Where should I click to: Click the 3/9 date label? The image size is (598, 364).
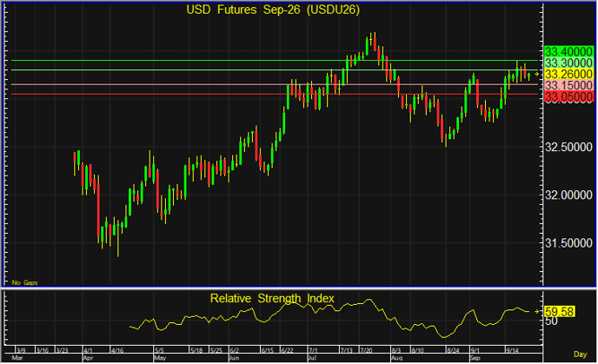click(x=21, y=350)
